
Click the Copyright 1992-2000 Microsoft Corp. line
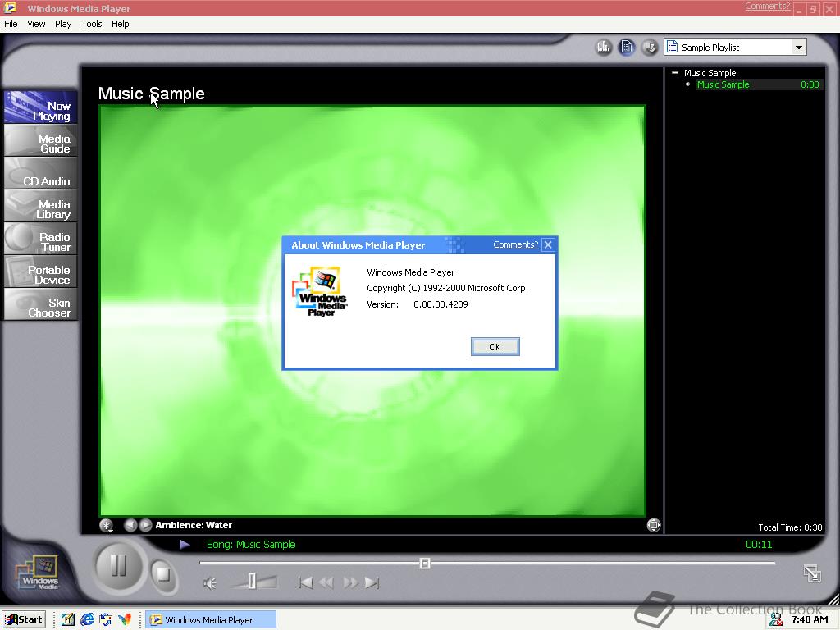pyautogui.click(x=447, y=288)
